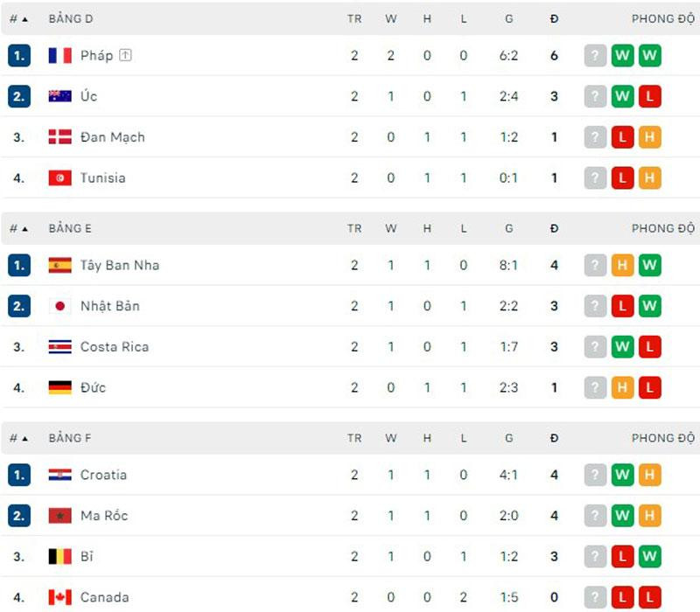Open the Tây Ban Nha team page
Image resolution: width=700 pixels, height=612 pixels.
[120, 265]
